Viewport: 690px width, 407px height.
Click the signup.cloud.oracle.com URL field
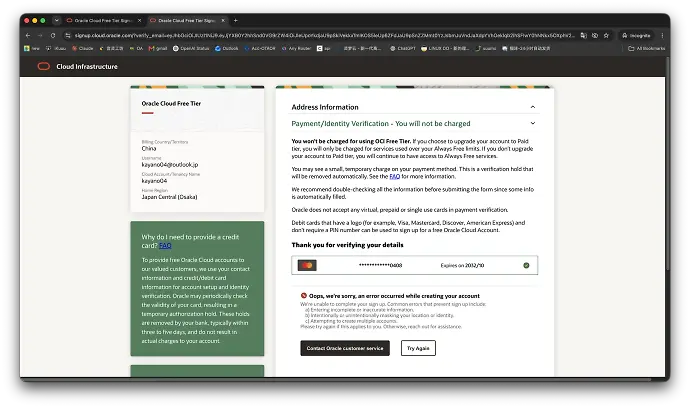click(324, 35)
